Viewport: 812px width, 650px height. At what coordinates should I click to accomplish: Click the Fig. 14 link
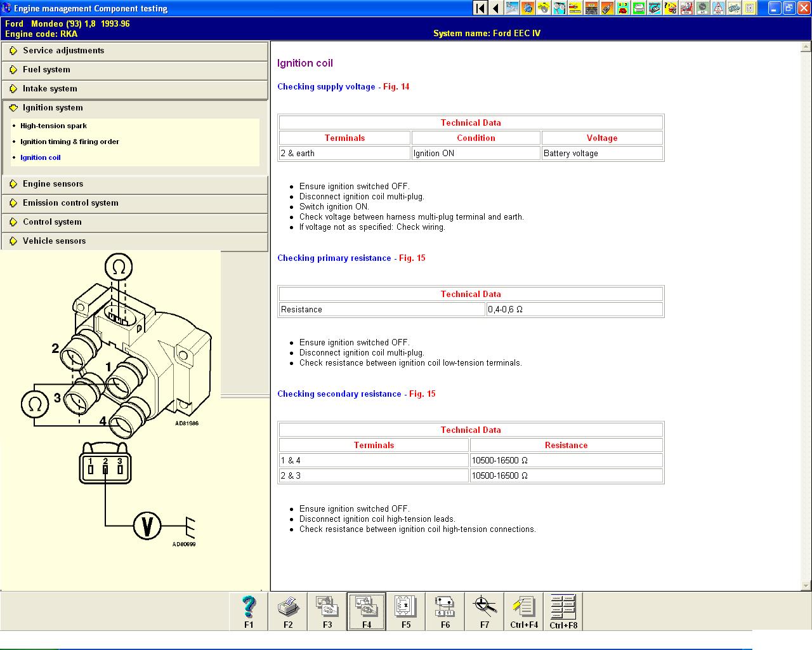(x=396, y=87)
